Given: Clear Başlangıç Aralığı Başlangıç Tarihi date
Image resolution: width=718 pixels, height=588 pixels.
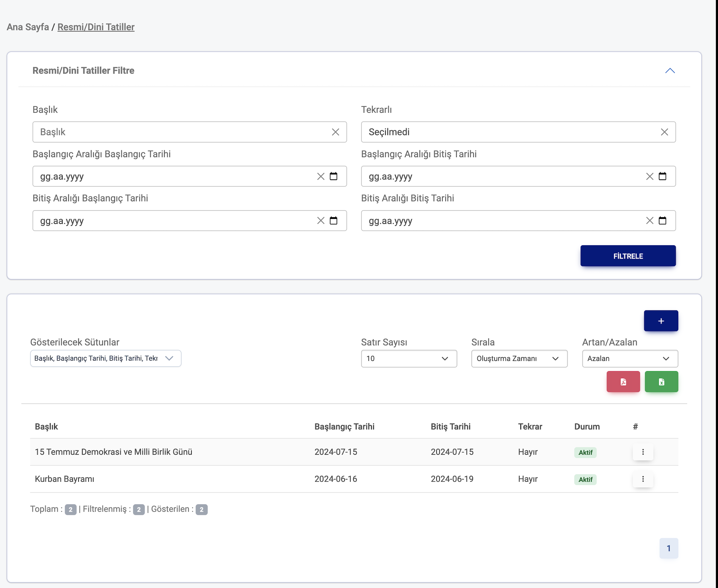Looking at the screenshot, I should coord(320,176).
